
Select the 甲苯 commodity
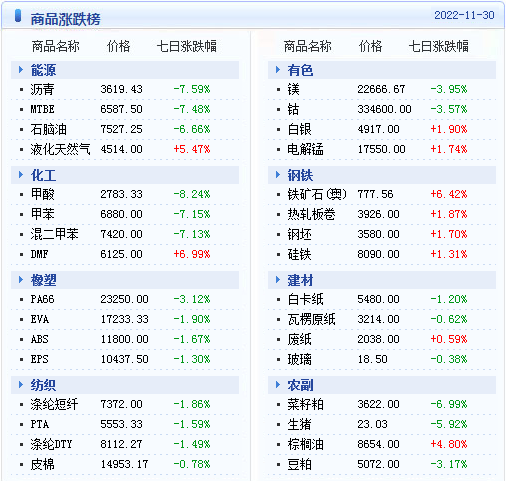click(42, 214)
